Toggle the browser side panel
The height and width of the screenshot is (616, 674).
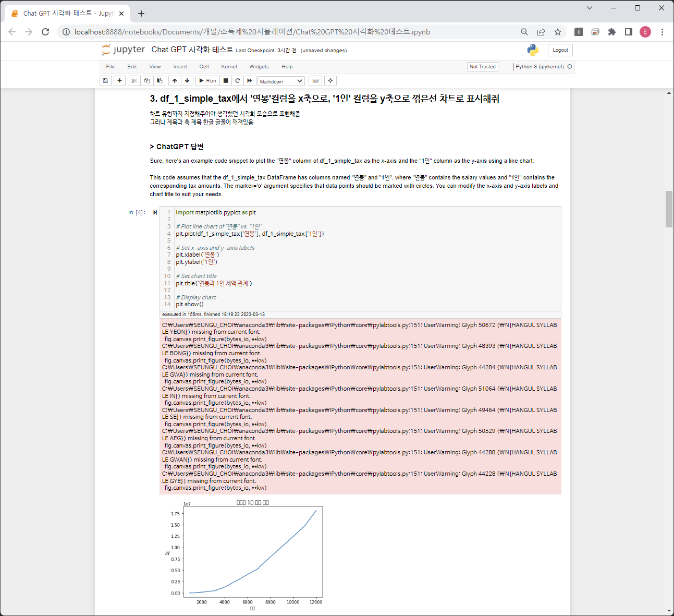[629, 32]
